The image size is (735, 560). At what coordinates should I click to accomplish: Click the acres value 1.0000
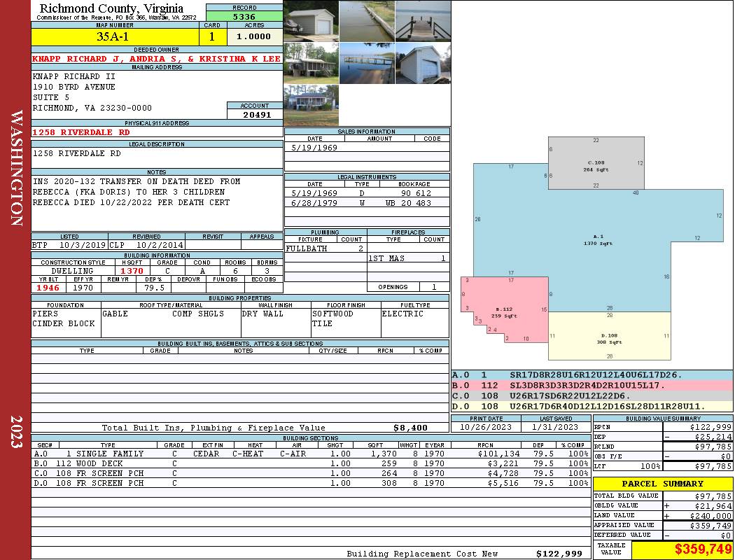pyautogui.click(x=253, y=36)
